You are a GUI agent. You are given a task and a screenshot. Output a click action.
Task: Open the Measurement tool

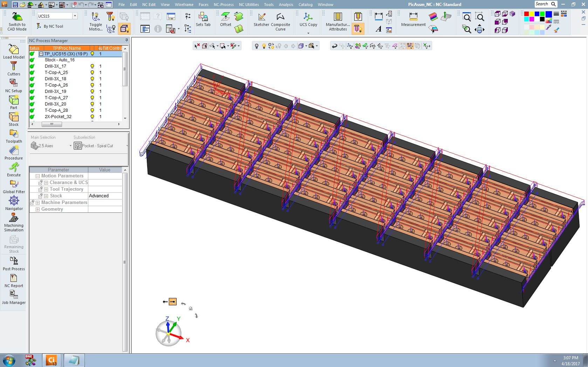pyautogui.click(x=413, y=17)
